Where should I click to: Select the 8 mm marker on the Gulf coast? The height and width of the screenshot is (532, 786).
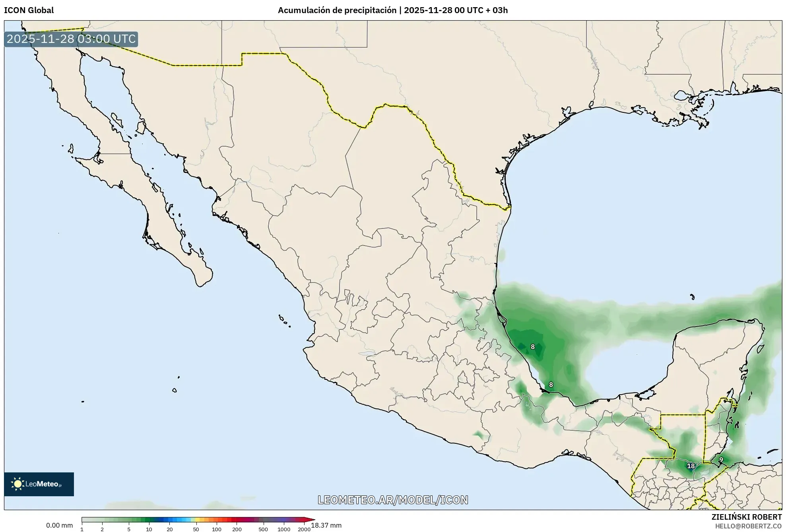(533, 347)
